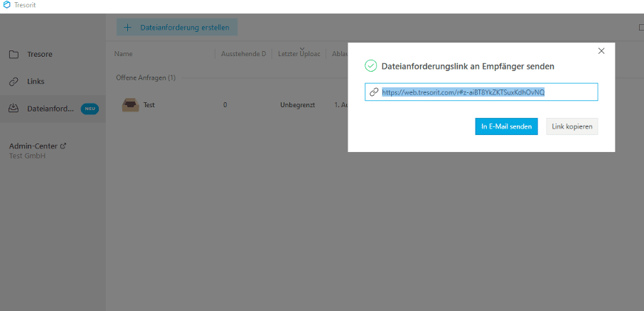Select Tresore in the sidebar
The width and height of the screenshot is (644, 311).
pyautogui.click(x=39, y=55)
